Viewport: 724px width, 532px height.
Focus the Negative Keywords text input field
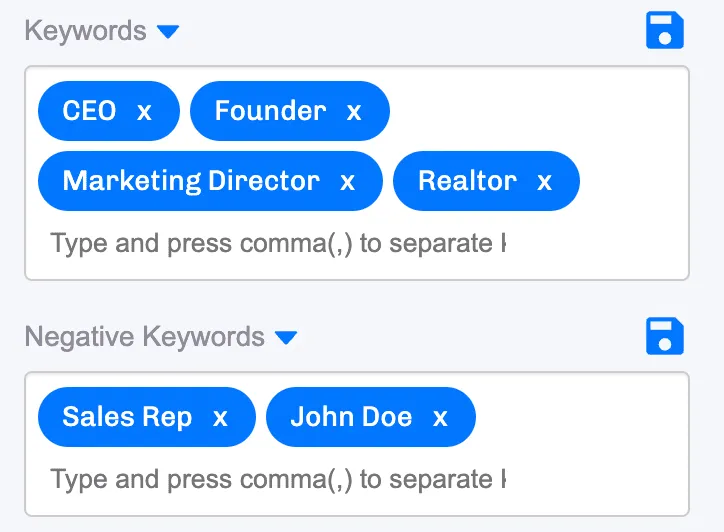(278, 479)
